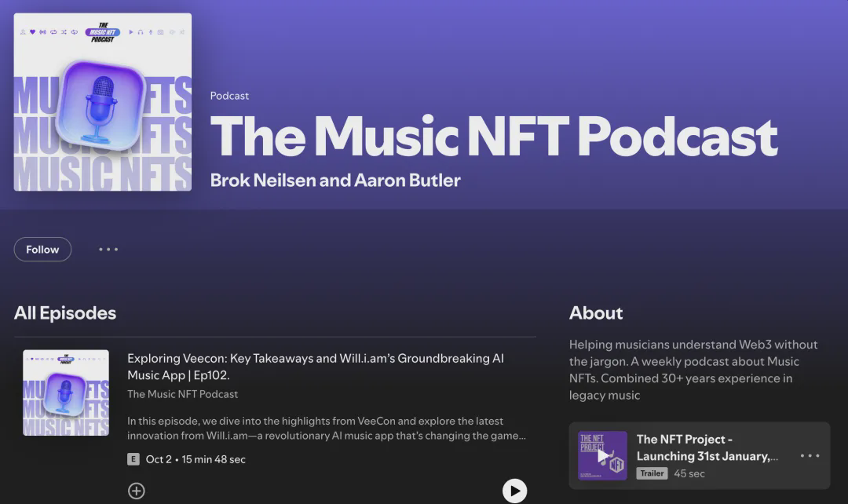Open options for The NFT Project trailer

(x=810, y=456)
